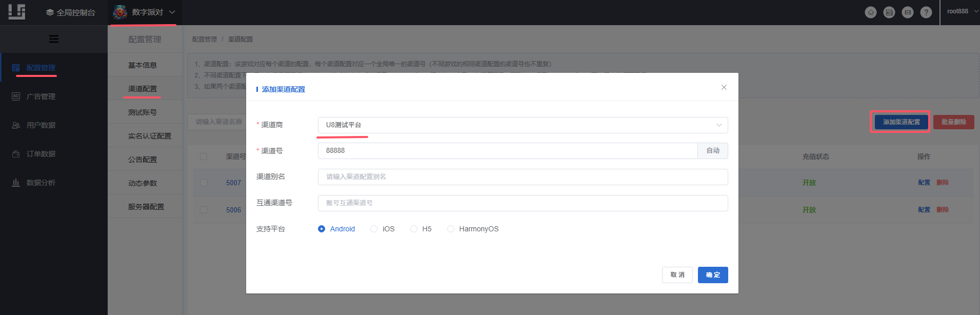Click channel number 5006 in table
The height and width of the screenshot is (315, 980).
click(233, 210)
